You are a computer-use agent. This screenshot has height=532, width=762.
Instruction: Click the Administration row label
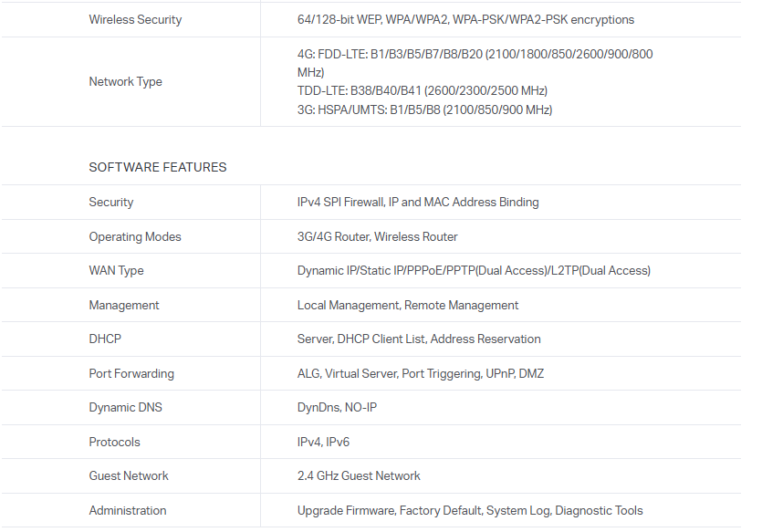coord(127,510)
